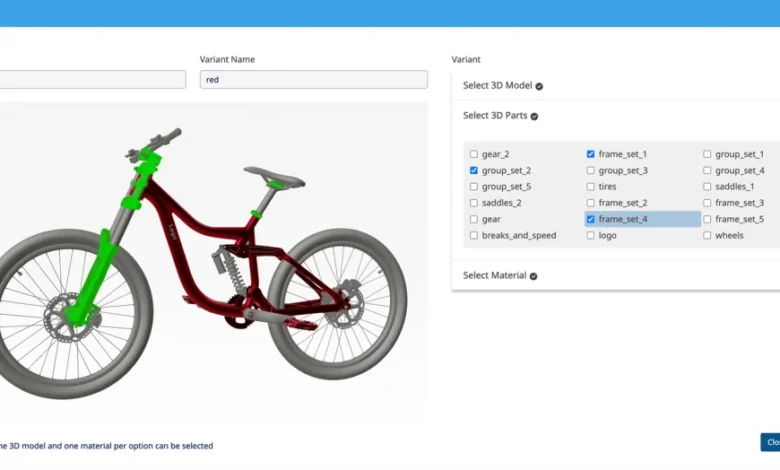780x470 pixels.
Task: Check the tires part checkbox
Action: [x=590, y=187]
